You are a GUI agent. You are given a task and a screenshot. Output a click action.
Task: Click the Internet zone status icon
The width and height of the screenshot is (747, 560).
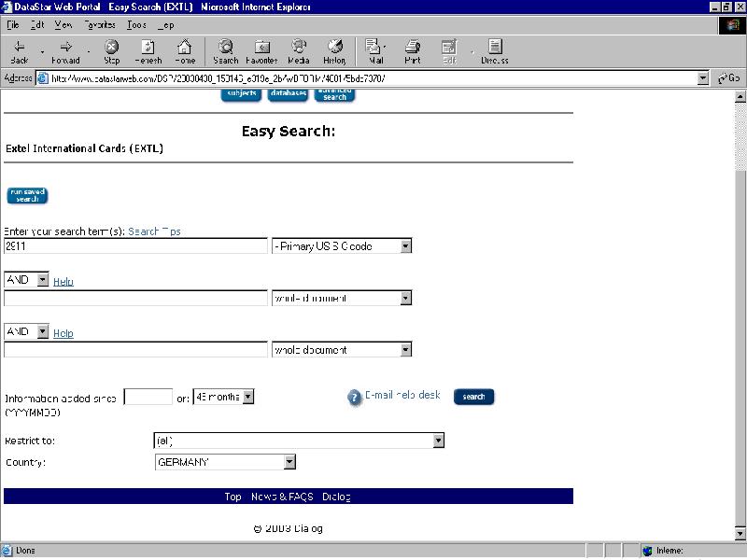click(x=647, y=551)
